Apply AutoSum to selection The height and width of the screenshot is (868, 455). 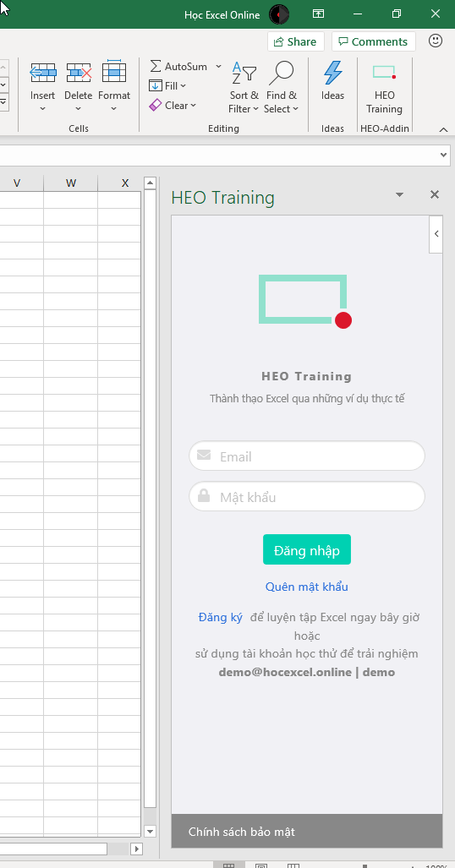179,67
